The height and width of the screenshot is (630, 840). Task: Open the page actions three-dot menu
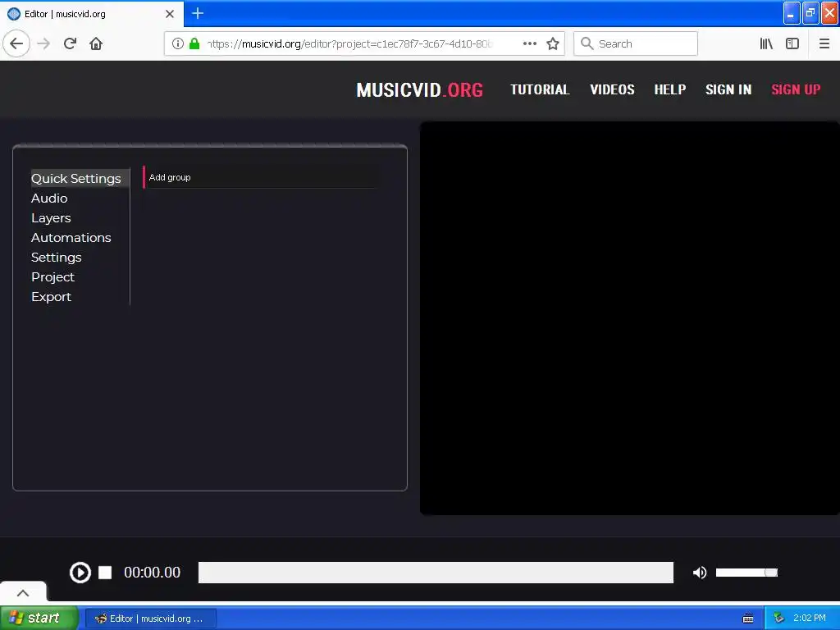pyautogui.click(x=530, y=43)
